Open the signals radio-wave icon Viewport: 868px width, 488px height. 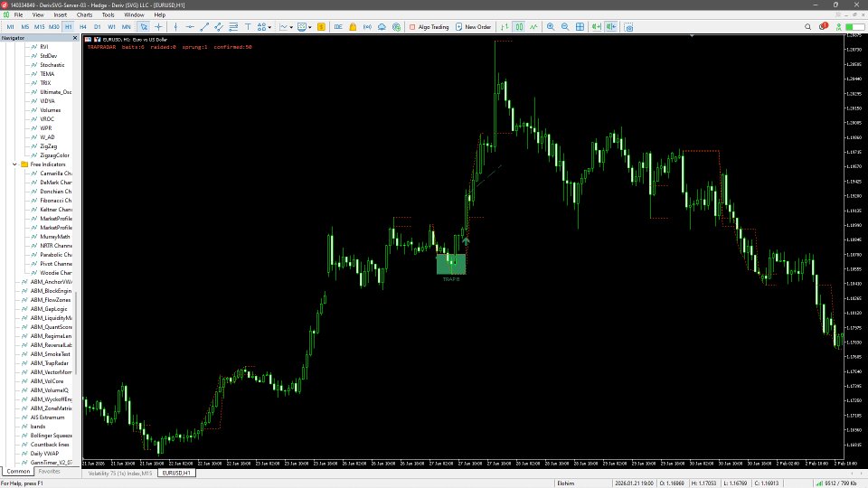[x=367, y=26]
